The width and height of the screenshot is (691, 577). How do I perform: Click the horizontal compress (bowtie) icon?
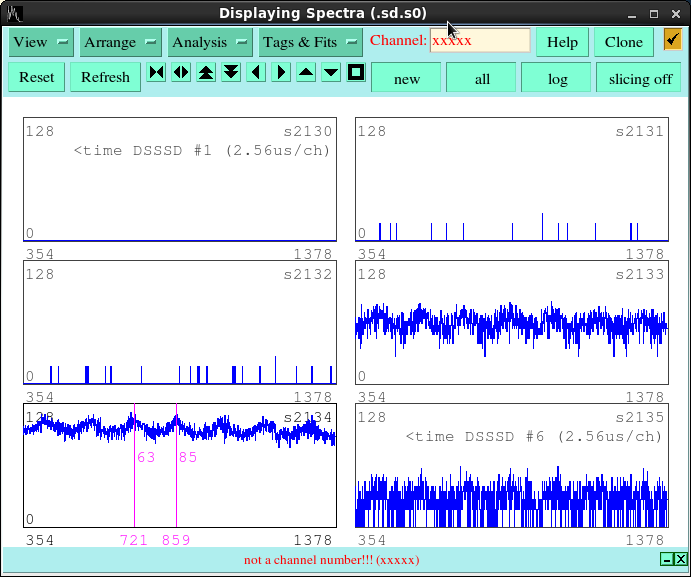(156, 73)
